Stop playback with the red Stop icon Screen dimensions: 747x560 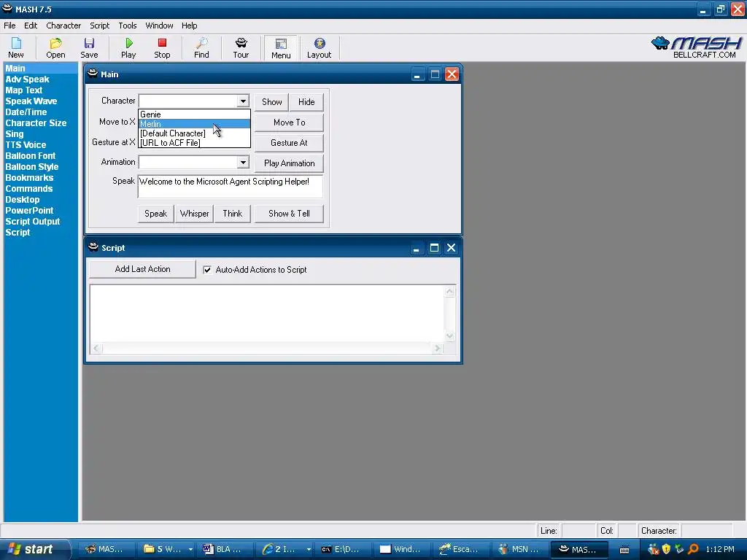click(x=162, y=48)
